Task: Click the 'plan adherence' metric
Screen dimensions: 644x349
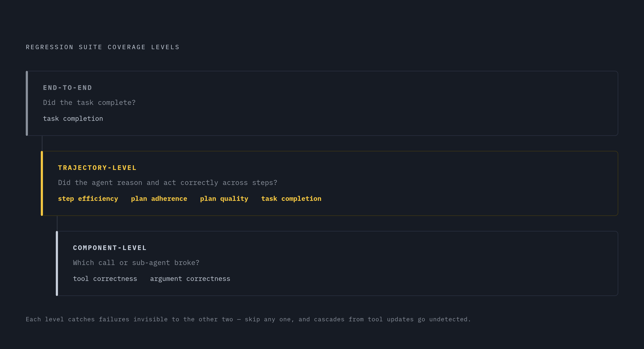Action: [159, 199]
